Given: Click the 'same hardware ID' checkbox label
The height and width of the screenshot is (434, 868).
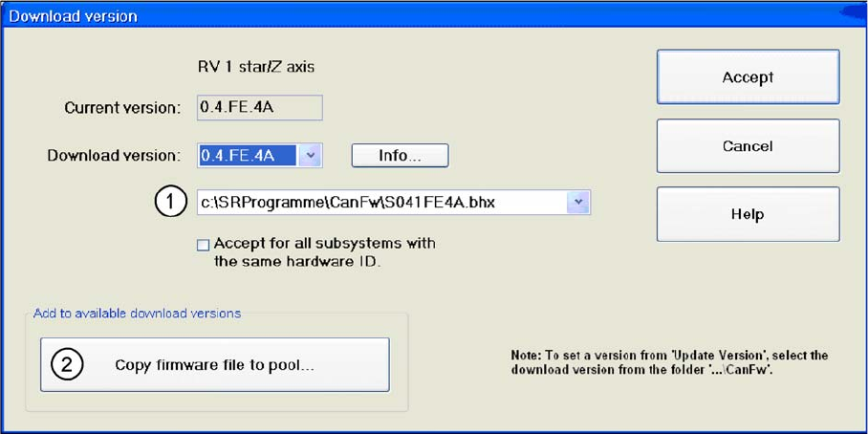Looking at the screenshot, I should click(324, 252).
